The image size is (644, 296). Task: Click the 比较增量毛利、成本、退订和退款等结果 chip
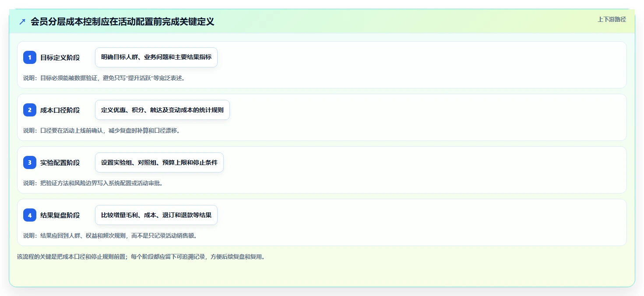(x=156, y=215)
